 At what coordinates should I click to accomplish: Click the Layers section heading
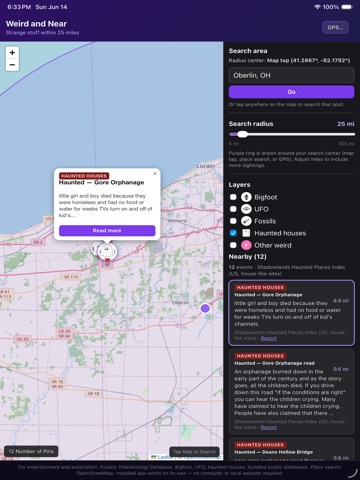pos(239,185)
